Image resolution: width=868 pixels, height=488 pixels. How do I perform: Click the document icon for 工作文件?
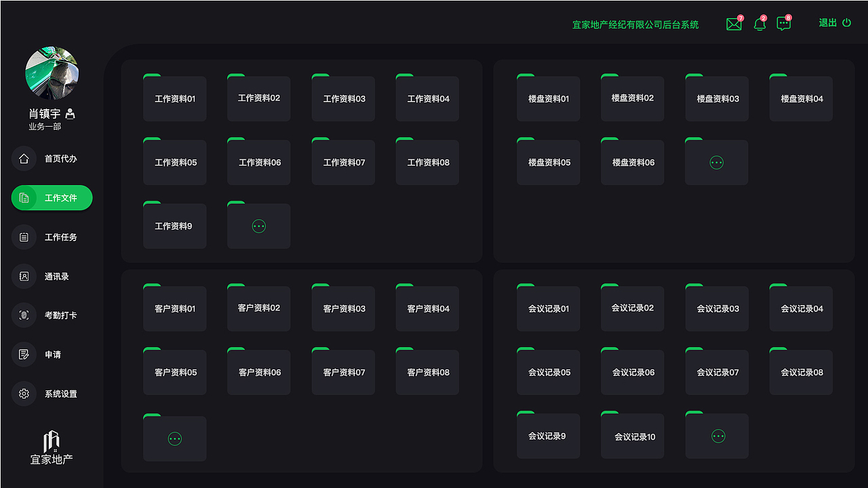tap(24, 198)
